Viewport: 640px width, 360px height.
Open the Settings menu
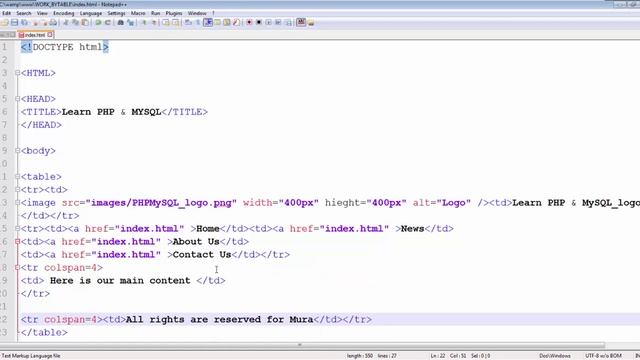[x=116, y=13]
